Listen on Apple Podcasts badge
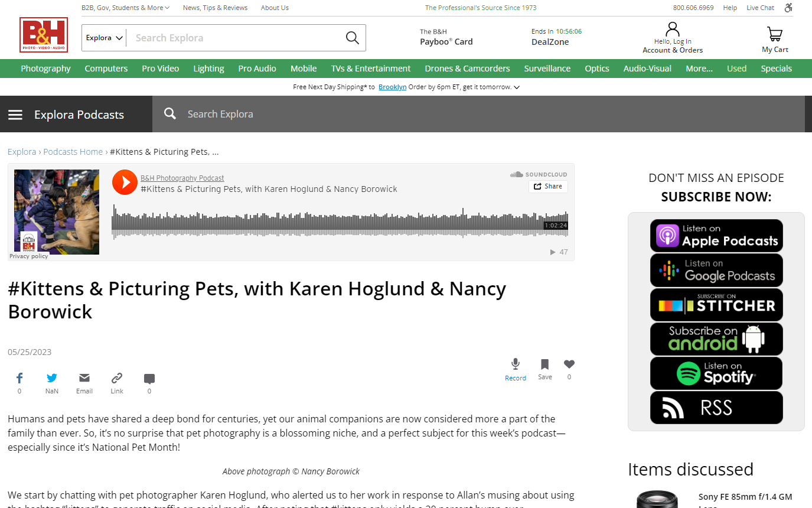The image size is (812, 508). pyautogui.click(x=716, y=236)
